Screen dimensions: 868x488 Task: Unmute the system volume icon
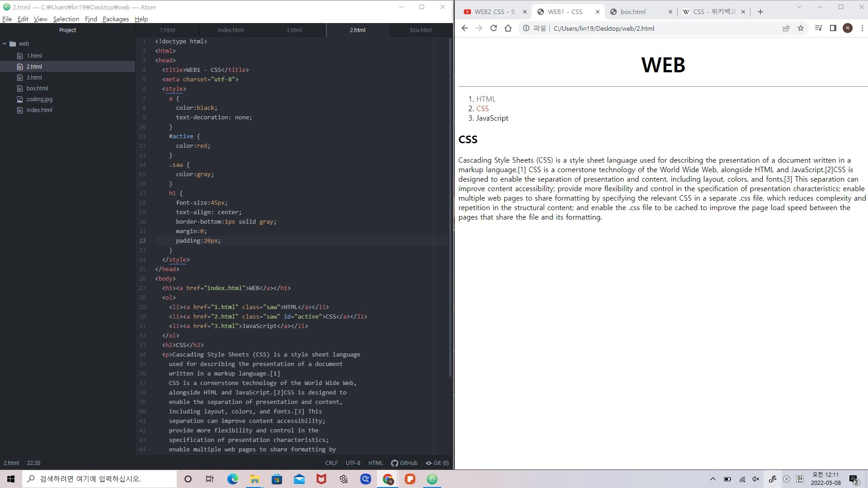(x=756, y=479)
